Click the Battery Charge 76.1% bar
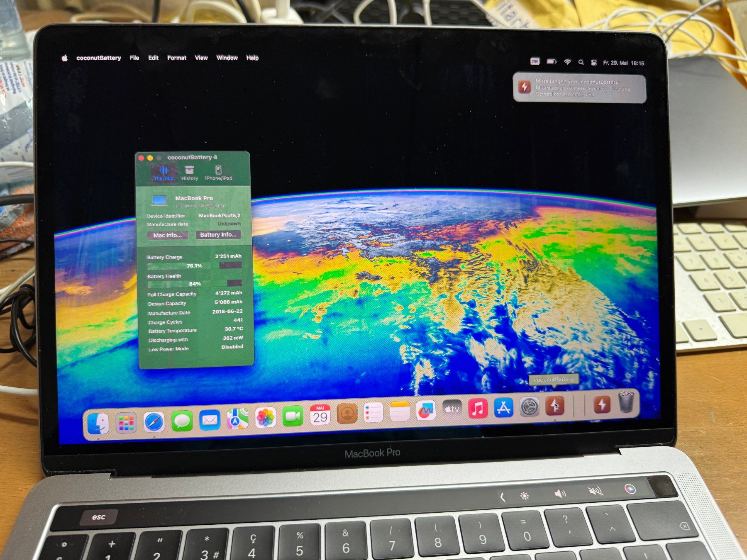 pos(195,265)
